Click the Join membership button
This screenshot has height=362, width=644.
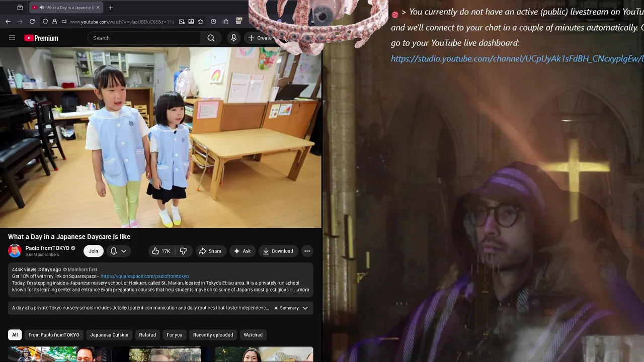(x=94, y=251)
